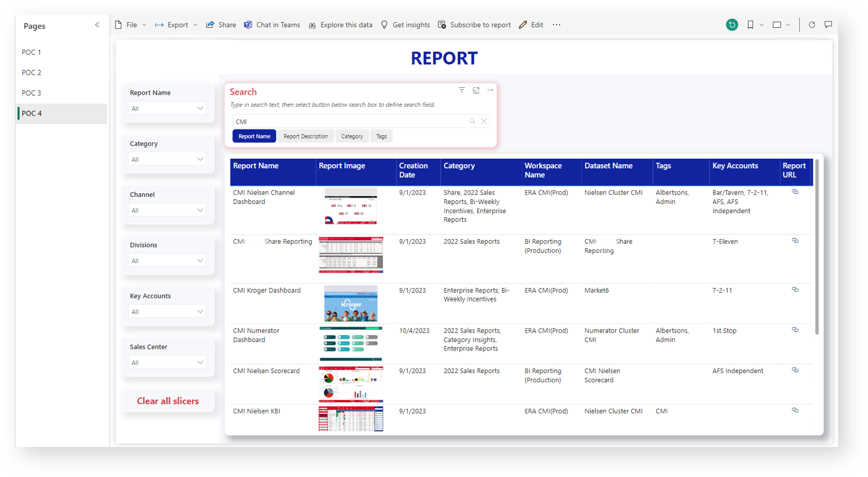
Task: Click Chat in Teams
Action: (x=272, y=25)
